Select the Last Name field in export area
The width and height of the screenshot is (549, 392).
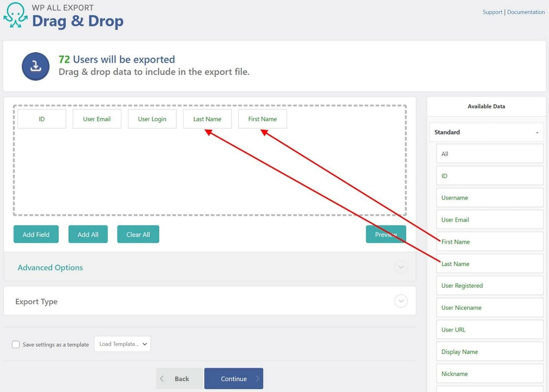click(x=207, y=119)
